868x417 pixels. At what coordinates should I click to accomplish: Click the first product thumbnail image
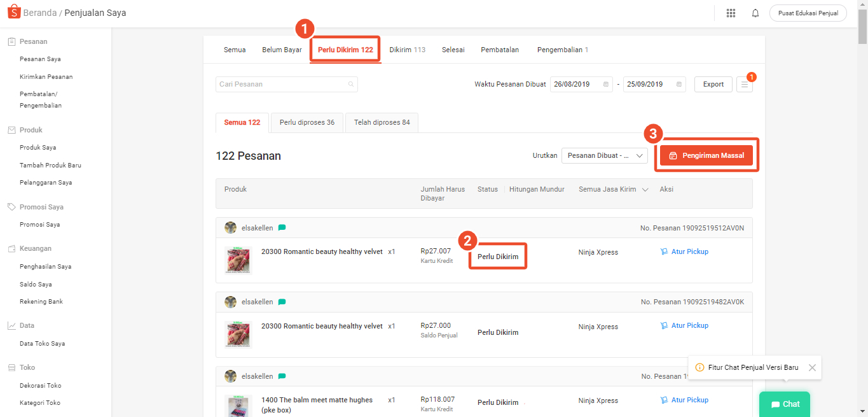tap(238, 260)
